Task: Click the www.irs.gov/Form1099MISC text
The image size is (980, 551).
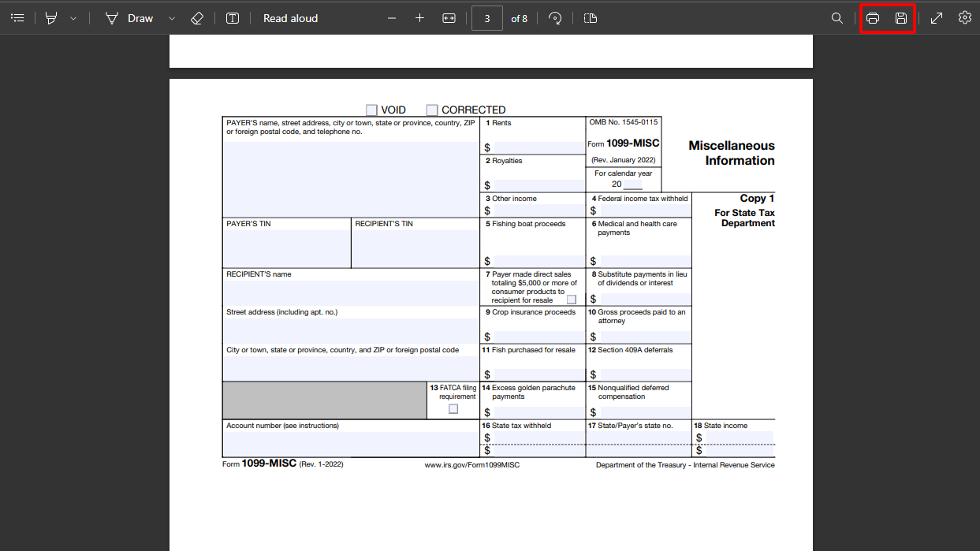Action: 472,465
